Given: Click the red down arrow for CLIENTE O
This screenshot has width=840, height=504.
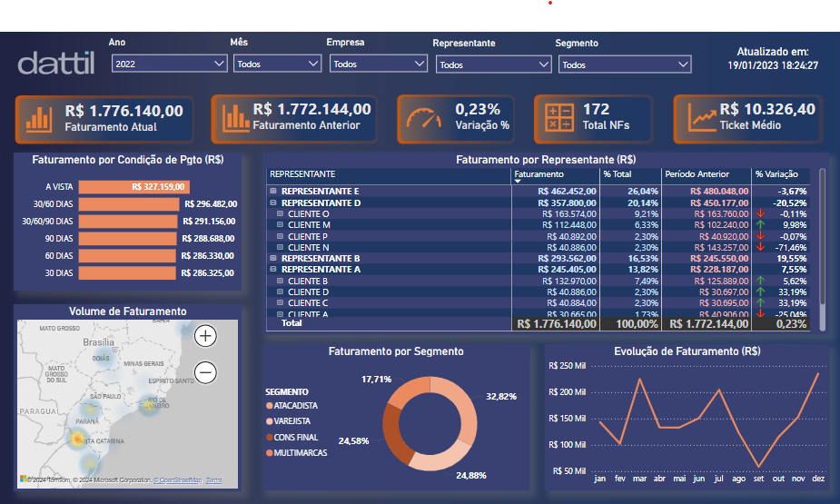Looking at the screenshot, I should [760, 213].
